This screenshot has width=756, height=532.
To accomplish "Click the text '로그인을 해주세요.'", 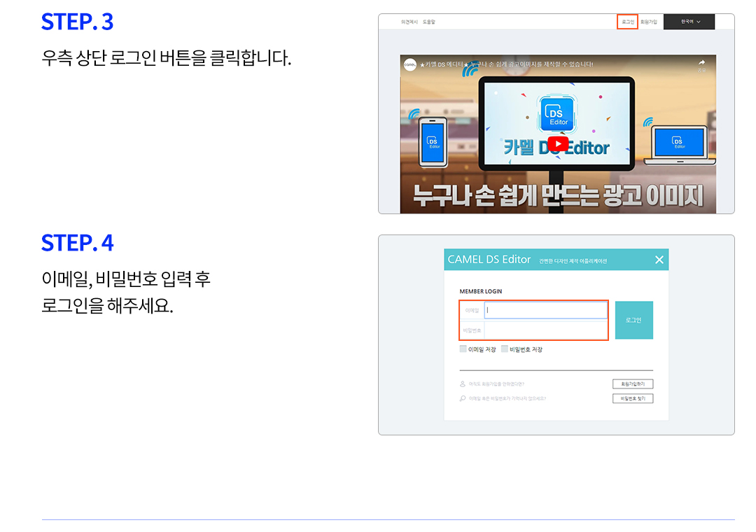I will 107,305.
